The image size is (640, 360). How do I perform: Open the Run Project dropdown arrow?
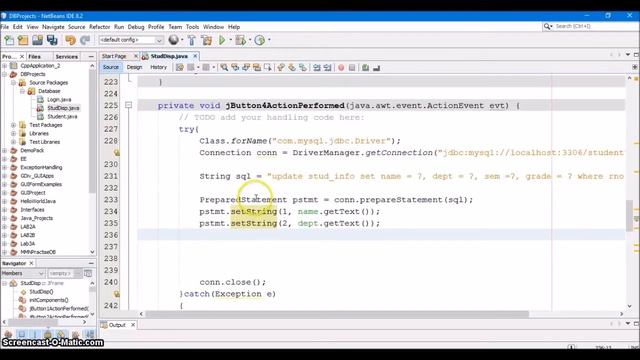point(230,40)
